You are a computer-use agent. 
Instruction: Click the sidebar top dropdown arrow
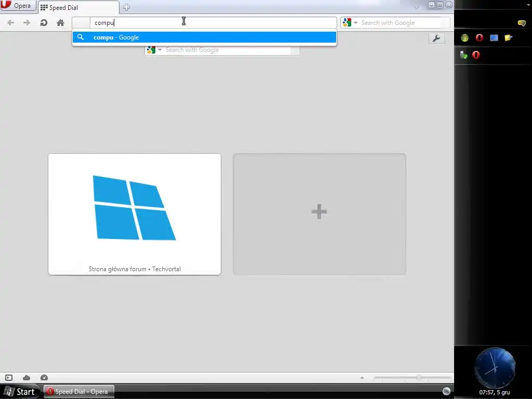coord(528,5)
